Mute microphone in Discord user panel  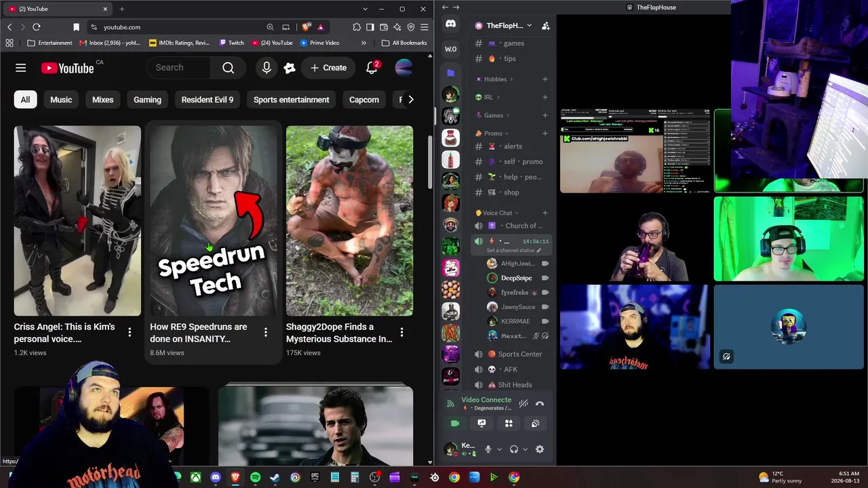[488, 449]
